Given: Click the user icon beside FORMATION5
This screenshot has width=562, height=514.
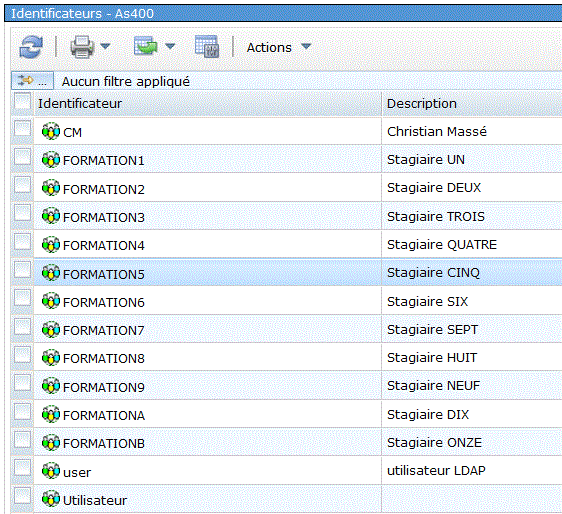Looking at the screenshot, I should pos(51,273).
